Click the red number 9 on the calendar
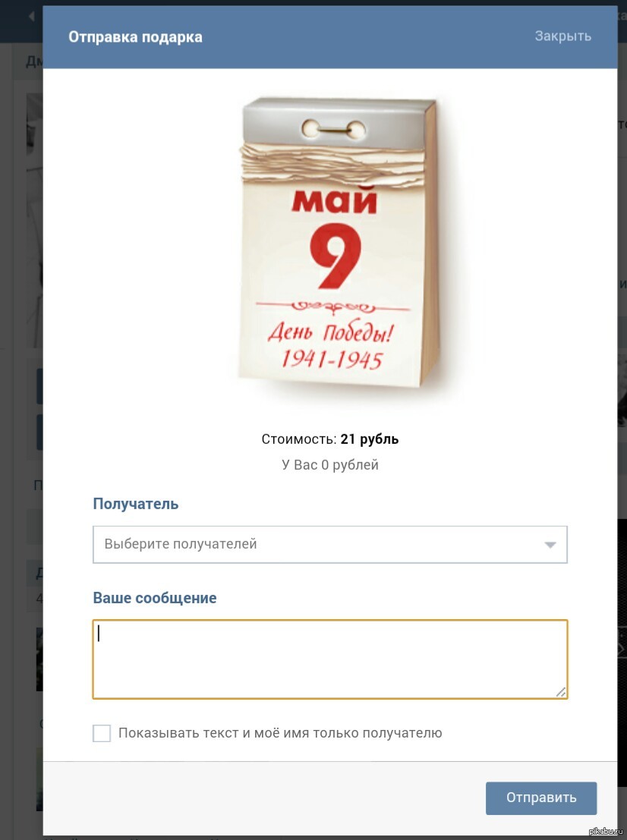627x840 pixels. click(x=336, y=256)
